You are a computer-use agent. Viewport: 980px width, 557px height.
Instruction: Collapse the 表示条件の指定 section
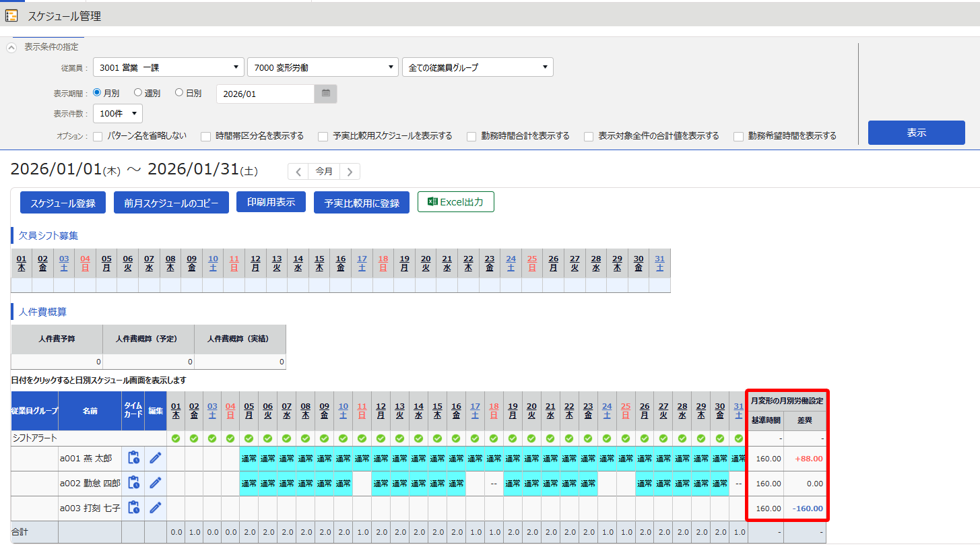tap(11, 47)
